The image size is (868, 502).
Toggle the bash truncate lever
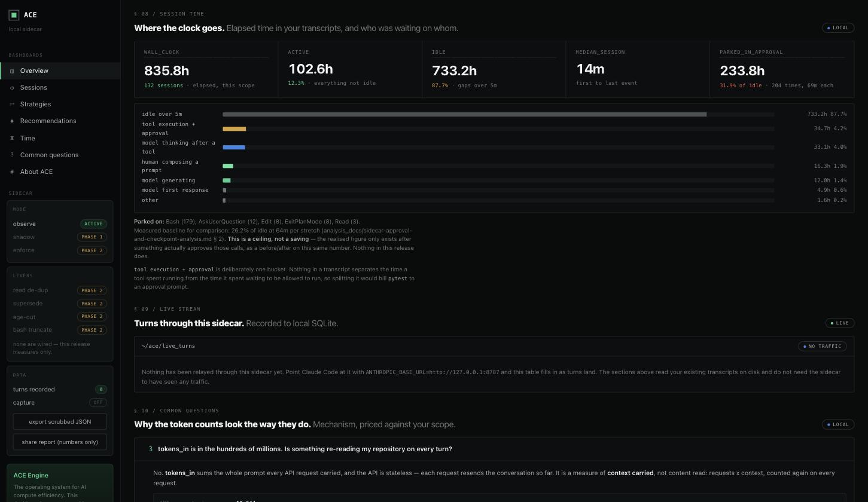60,329
